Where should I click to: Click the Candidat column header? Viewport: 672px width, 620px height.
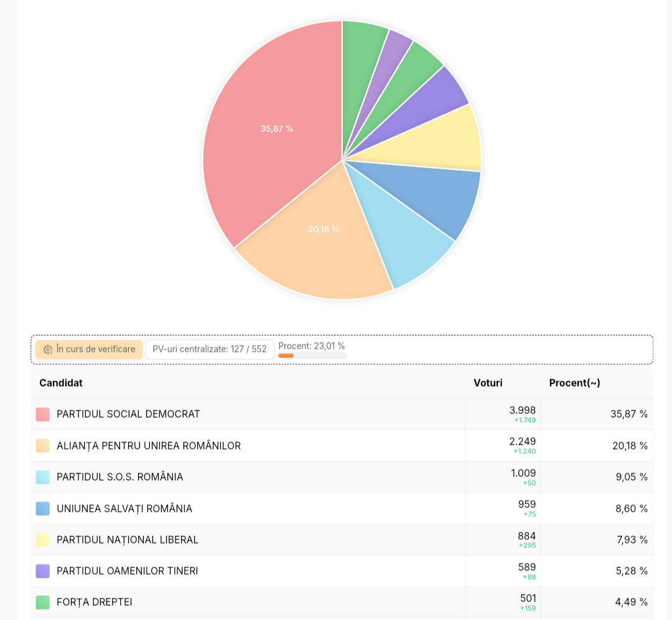pos(61,383)
